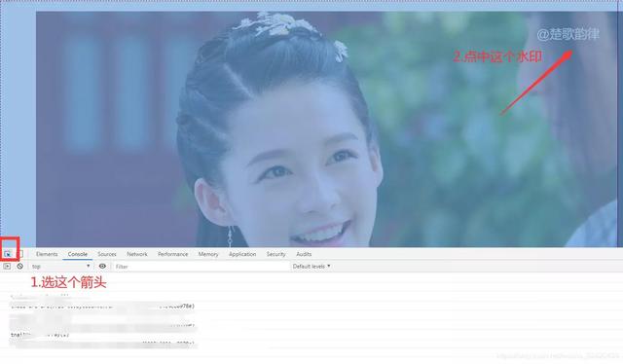Open the Sources tab

click(107, 254)
